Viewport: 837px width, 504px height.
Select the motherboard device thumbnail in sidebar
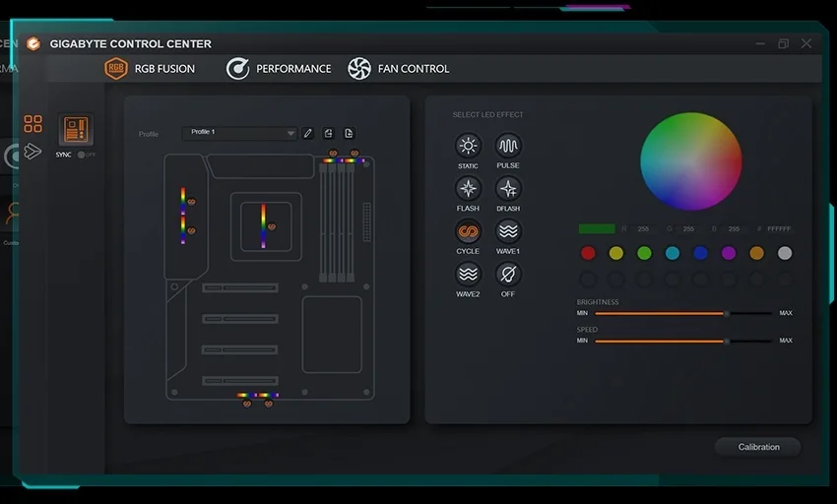click(x=76, y=130)
